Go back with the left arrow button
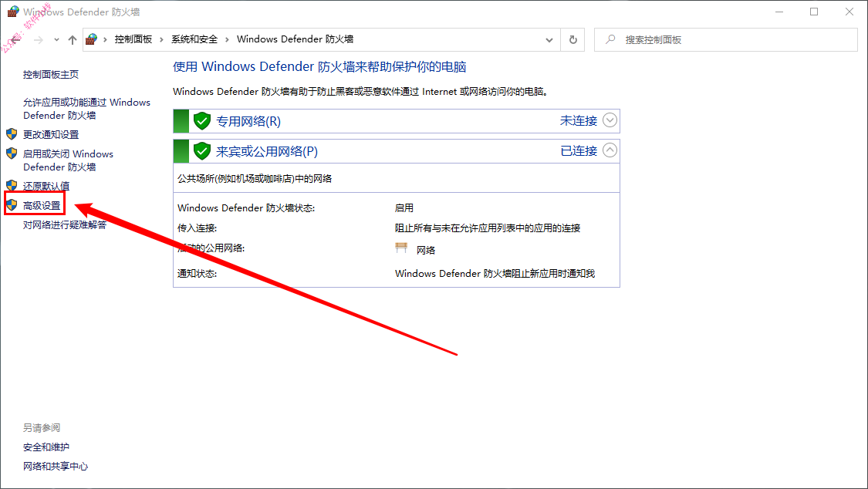The image size is (868, 489). coord(16,40)
